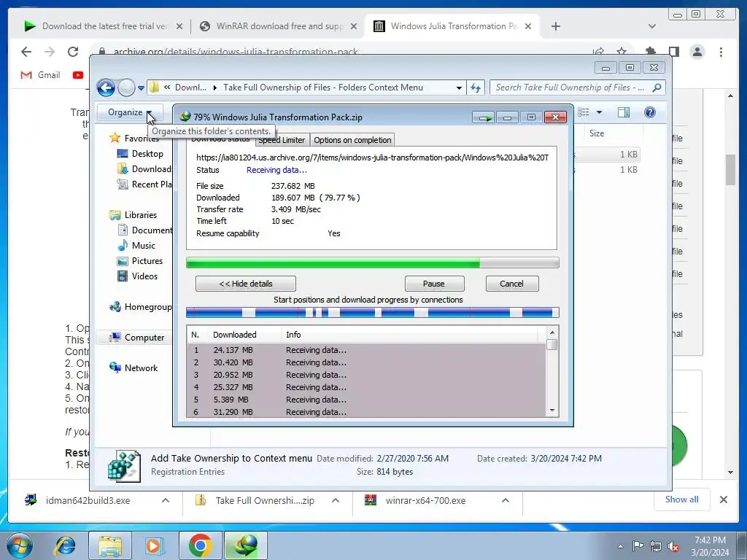Open menu arrow for idman642build3.exe download
Viewport: 747px width, 560px height.
(x=166, y=500)
